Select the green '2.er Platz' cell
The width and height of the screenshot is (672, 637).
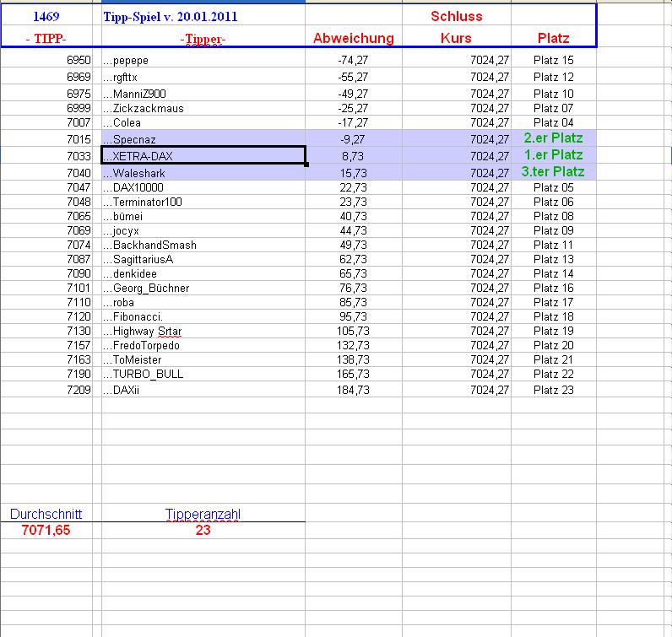click(x=553, y=138)
